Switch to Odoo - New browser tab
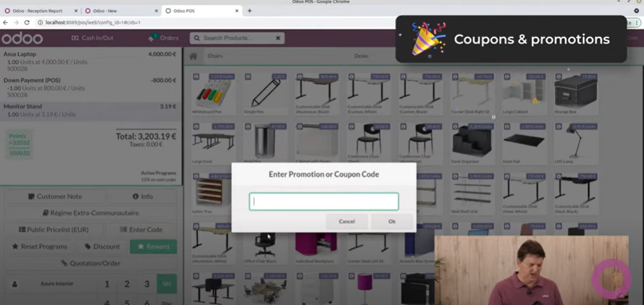Screen dimensions: 644x305 tap(121, 11)
